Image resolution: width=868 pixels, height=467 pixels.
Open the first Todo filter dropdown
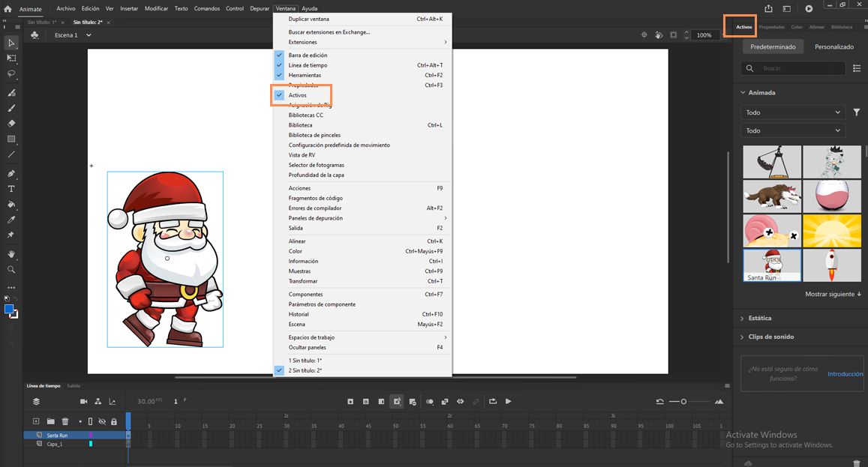pos(792,112)
